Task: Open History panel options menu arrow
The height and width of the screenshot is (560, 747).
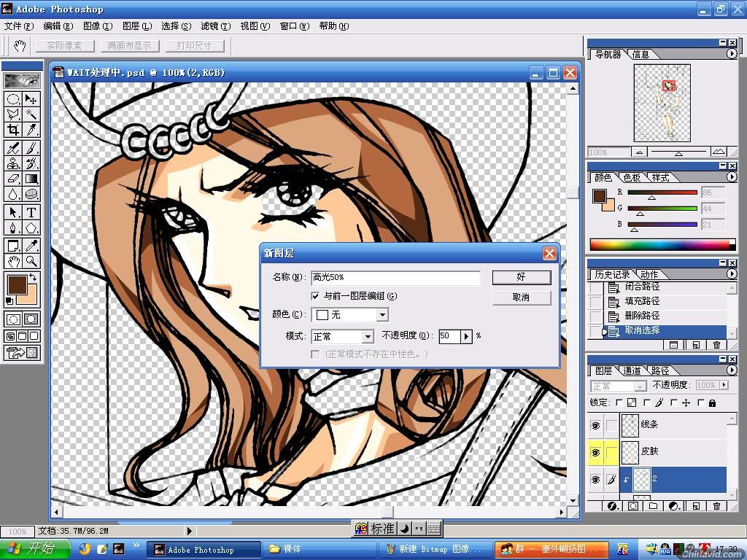Action: pos(732,274)
